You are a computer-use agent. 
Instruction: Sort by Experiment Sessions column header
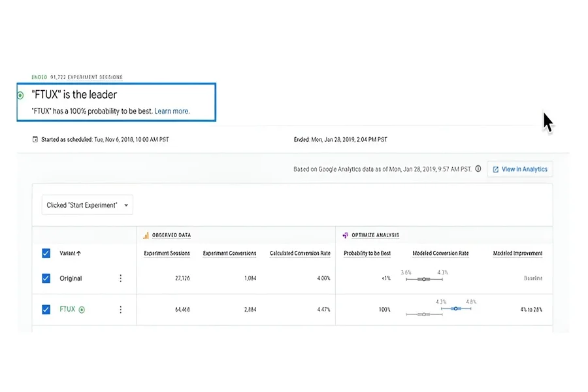(x=167, y=253)
